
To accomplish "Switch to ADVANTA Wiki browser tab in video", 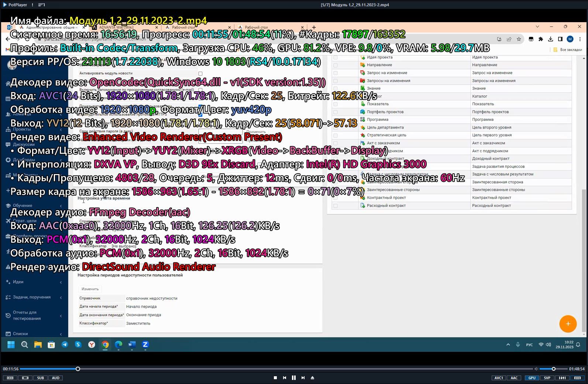I will [x=124, y=27].
